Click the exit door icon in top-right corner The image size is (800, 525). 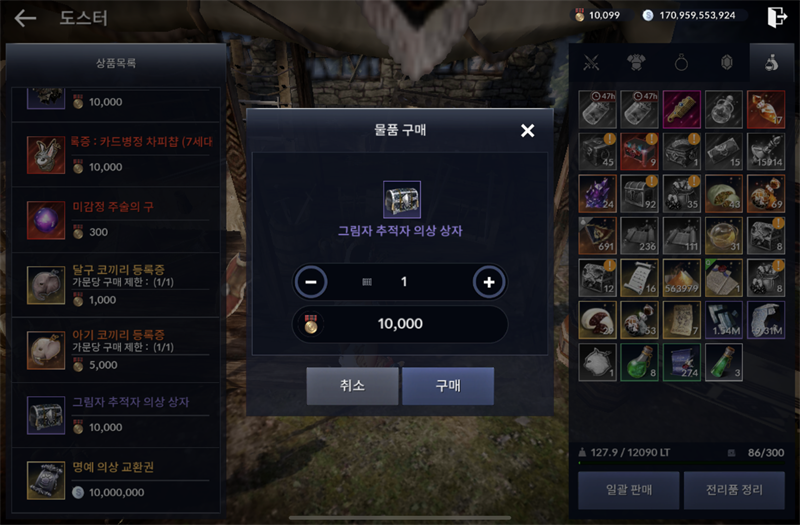pyautogui.click(x=777, y=17)
